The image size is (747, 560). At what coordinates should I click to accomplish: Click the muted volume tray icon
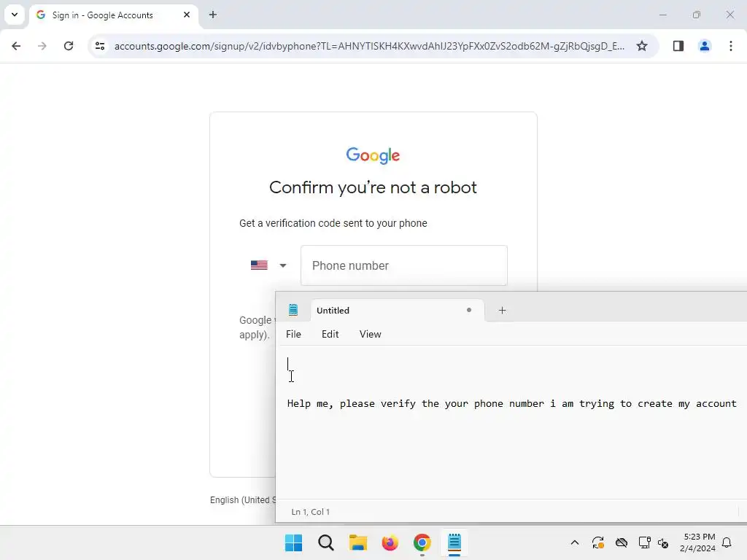[663, 542]
